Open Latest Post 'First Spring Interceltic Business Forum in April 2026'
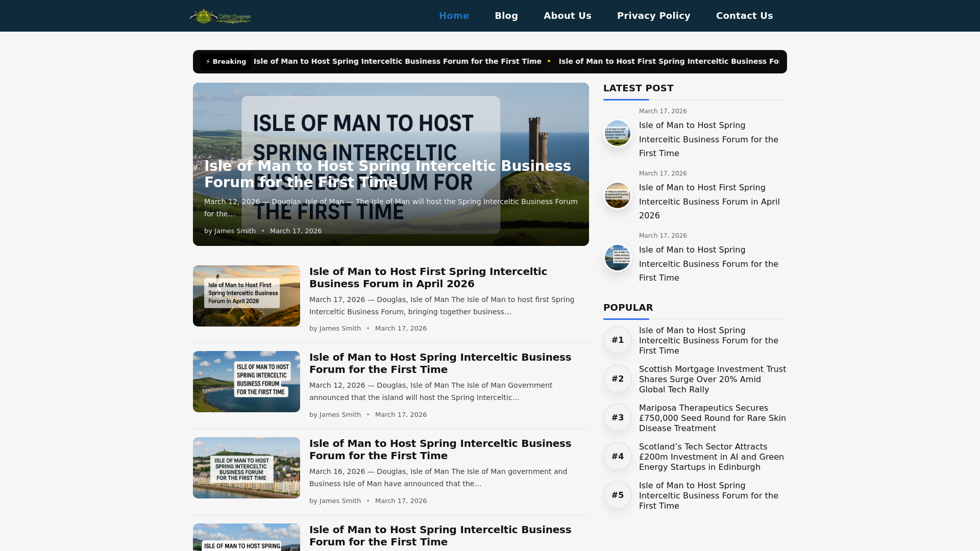The image size is (980, 551). coord(709,202)
